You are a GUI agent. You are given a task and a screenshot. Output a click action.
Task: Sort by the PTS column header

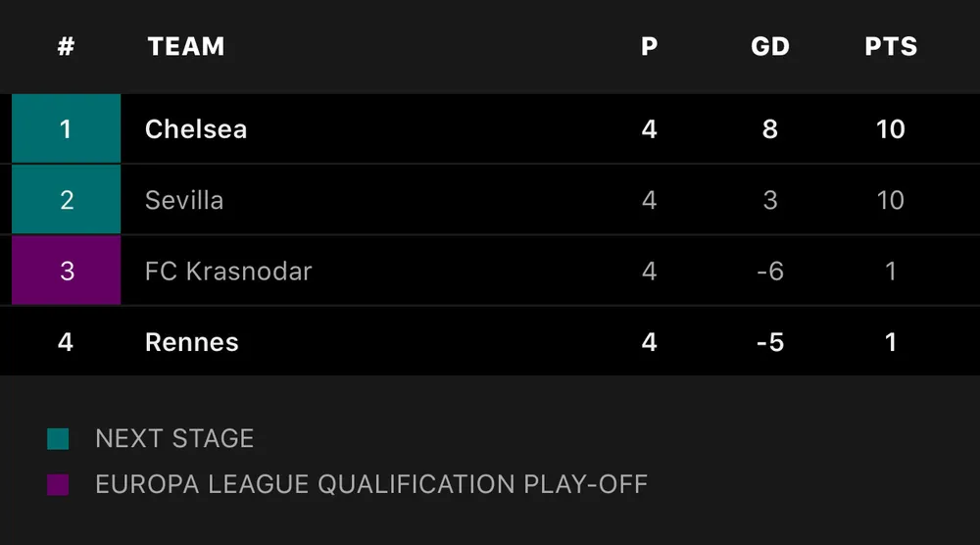[x=891, y=46]
